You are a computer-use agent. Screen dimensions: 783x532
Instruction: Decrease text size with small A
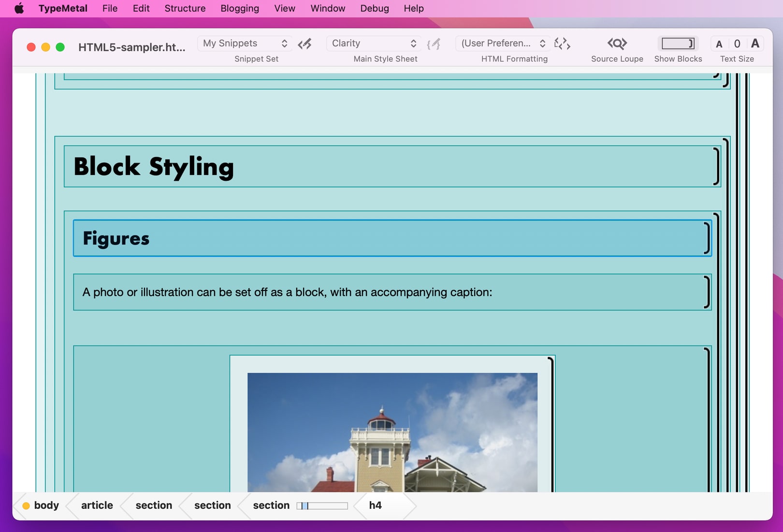(x=719, y=44)
